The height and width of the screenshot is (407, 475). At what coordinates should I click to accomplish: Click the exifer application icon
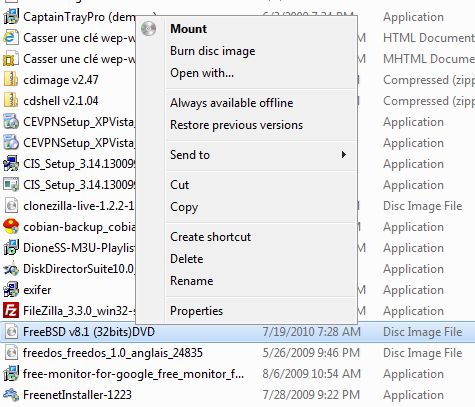tap(11, 290)
